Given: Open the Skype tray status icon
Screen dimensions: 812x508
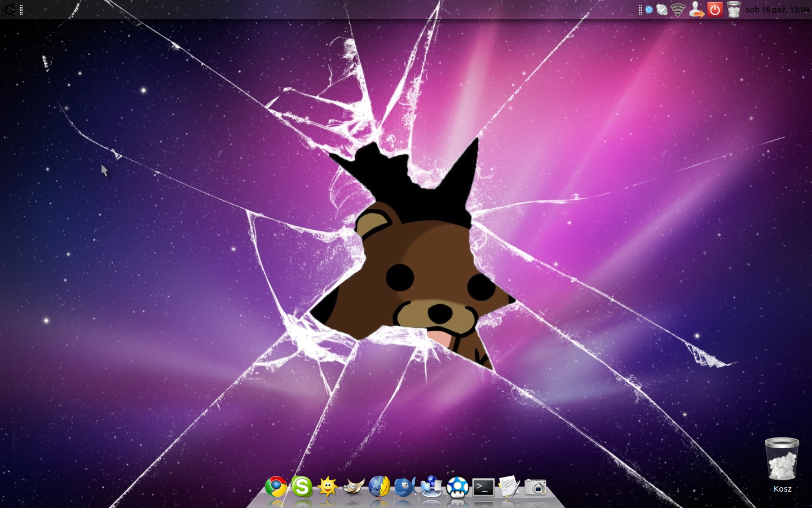Looking at the screenshot, I should click(662, 10).
